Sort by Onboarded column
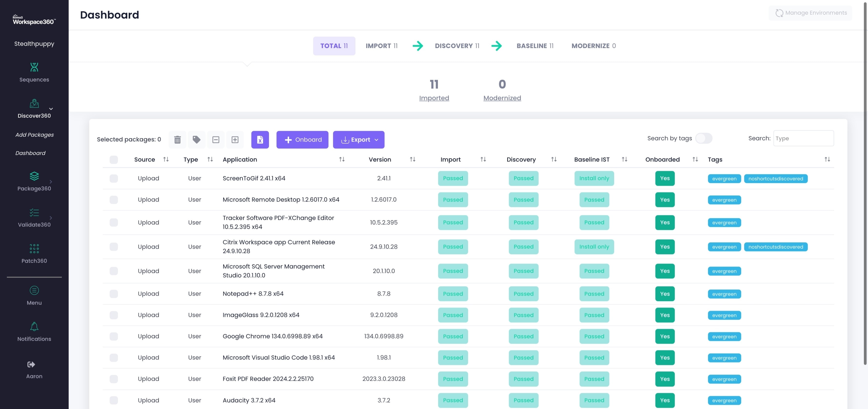Screen dimensions: 868x409 click(695, 159)
